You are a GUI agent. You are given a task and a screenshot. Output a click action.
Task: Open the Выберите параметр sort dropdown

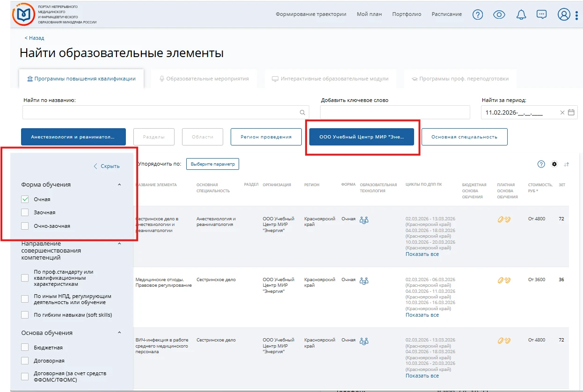point(212,164)
